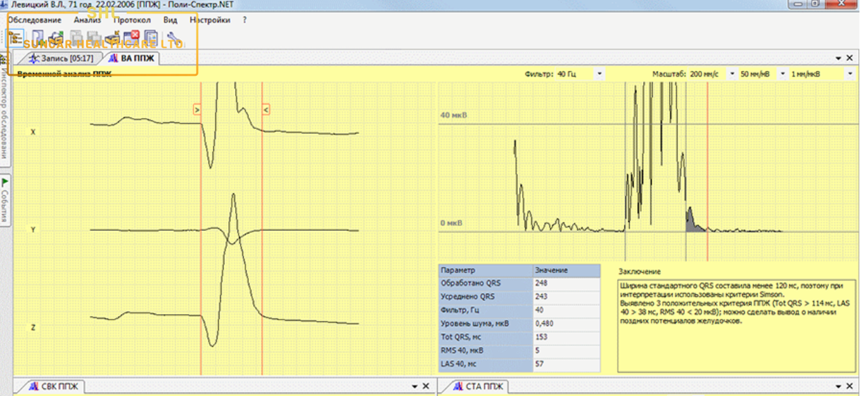Click the QRS offset marker '<'
Viewport: 868px width, 396px height.
(x=266, y=109)
